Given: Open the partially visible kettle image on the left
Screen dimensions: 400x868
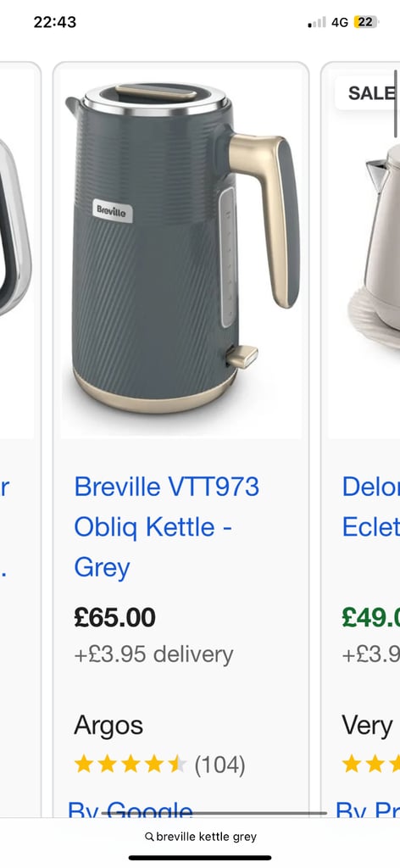Looking at the screenshot, I should click(16, 252).
